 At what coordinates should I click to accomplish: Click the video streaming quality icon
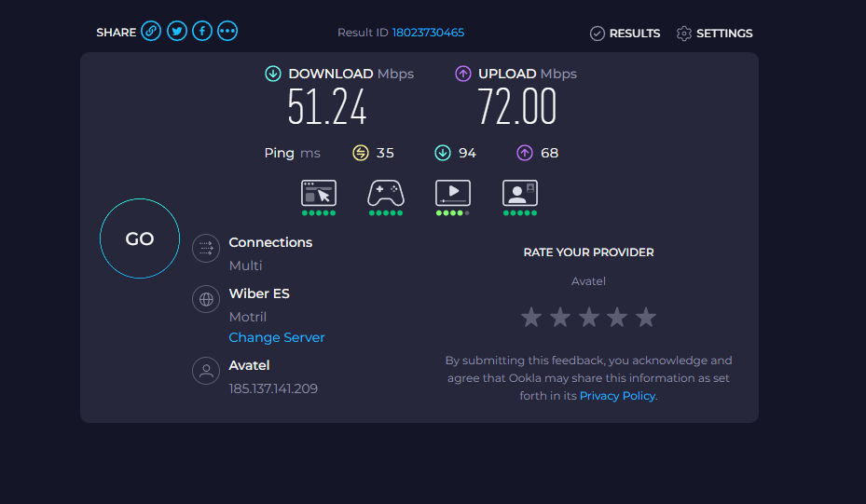click(453, 194)
